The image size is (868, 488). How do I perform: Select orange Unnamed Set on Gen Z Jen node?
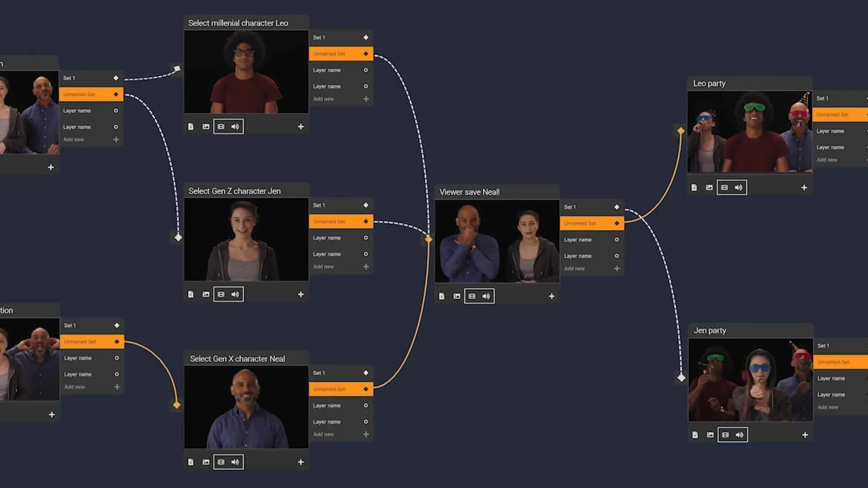pos(341,221)
